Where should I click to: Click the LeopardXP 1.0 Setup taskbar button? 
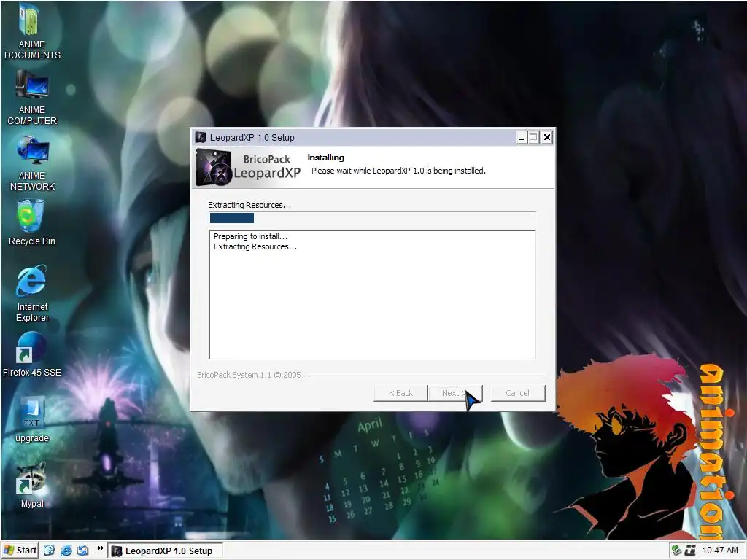164,551
